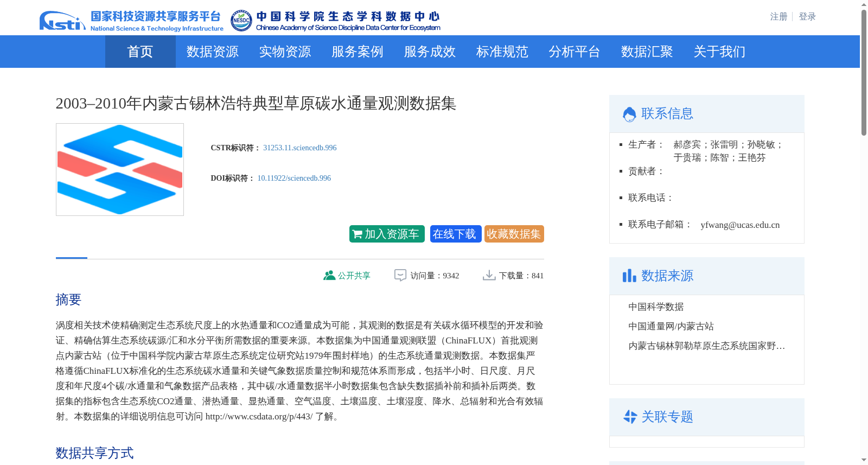Open 分析平台 menu
Viewport: 868px width, 465px height.
tap(575, 52)
